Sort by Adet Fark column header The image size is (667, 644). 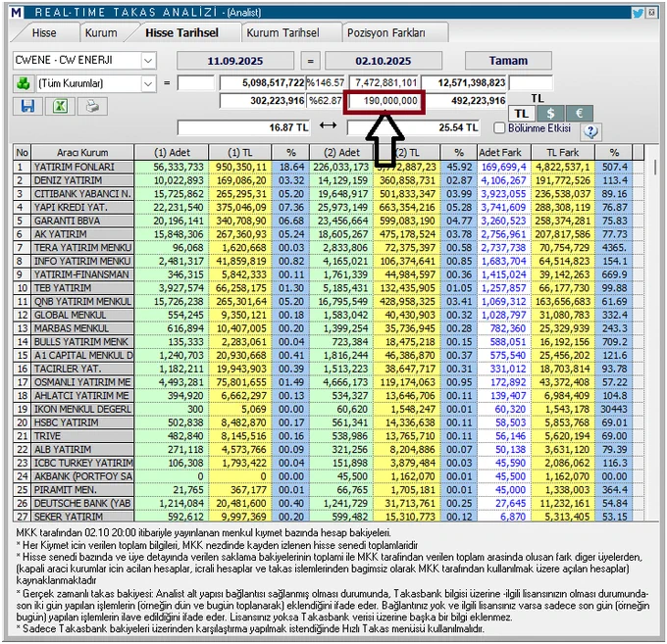pos(504,152)
